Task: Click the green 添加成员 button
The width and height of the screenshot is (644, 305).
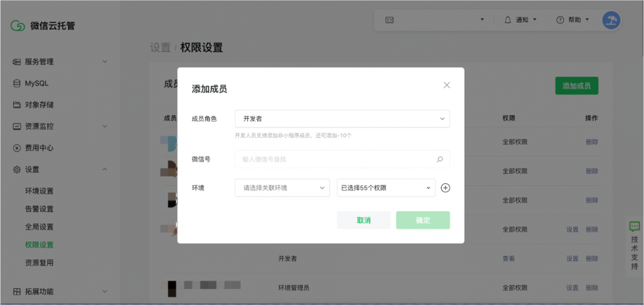Action: [x=577, y=86]
